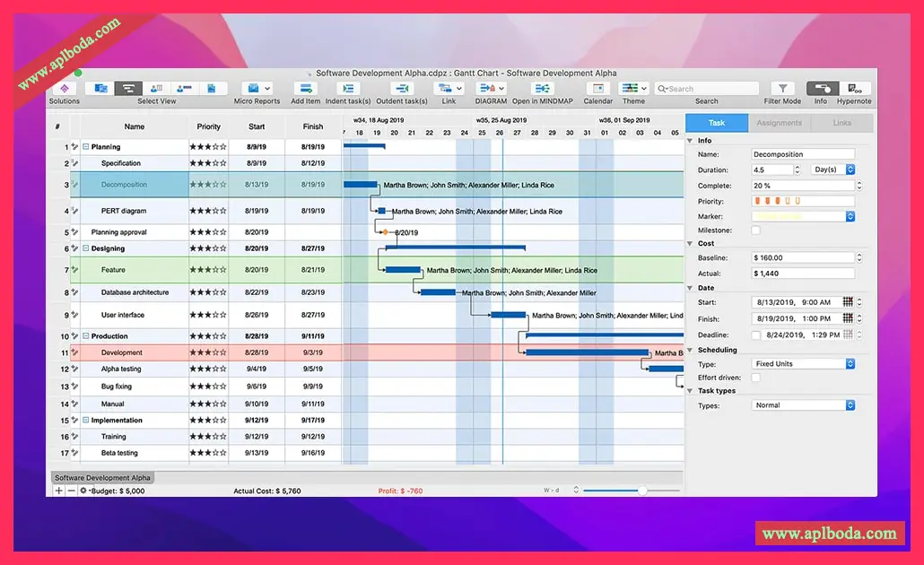
Task: Collapse the Planning task group
Action: tap(86, 147)
